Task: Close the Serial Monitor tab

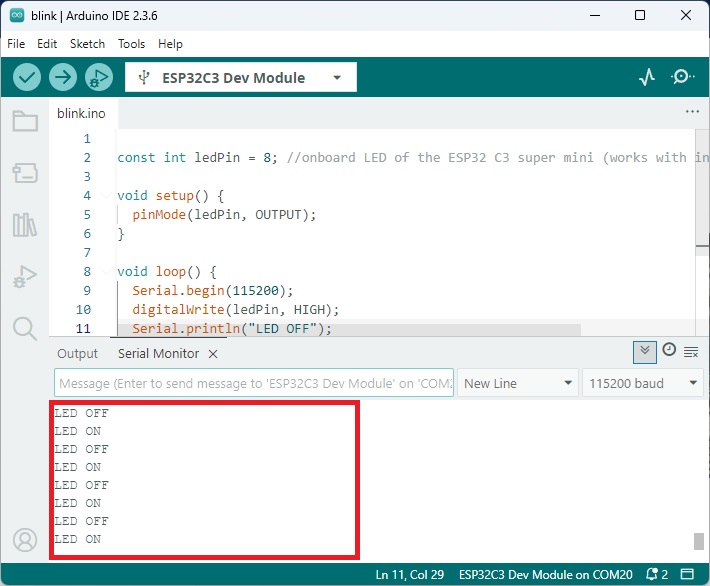Action: coord(213,354)
